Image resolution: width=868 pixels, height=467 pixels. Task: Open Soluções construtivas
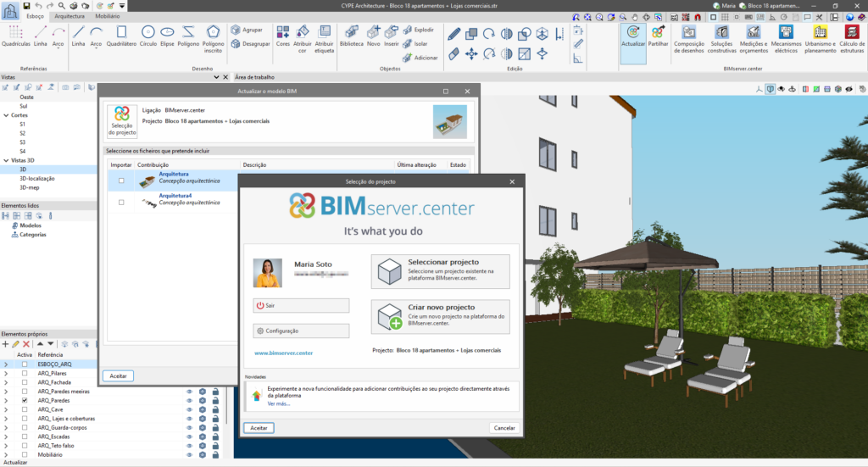[x=722, y=39]
